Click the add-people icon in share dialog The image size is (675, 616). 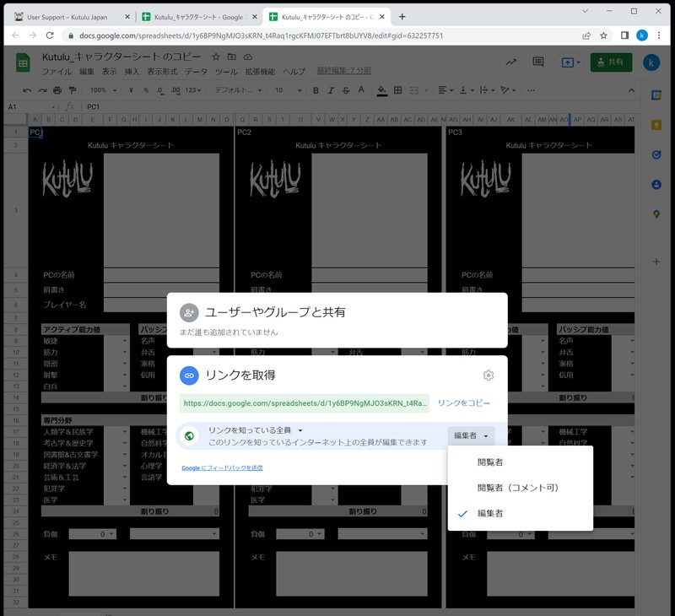pyautogui.click(x=189, y=313)
